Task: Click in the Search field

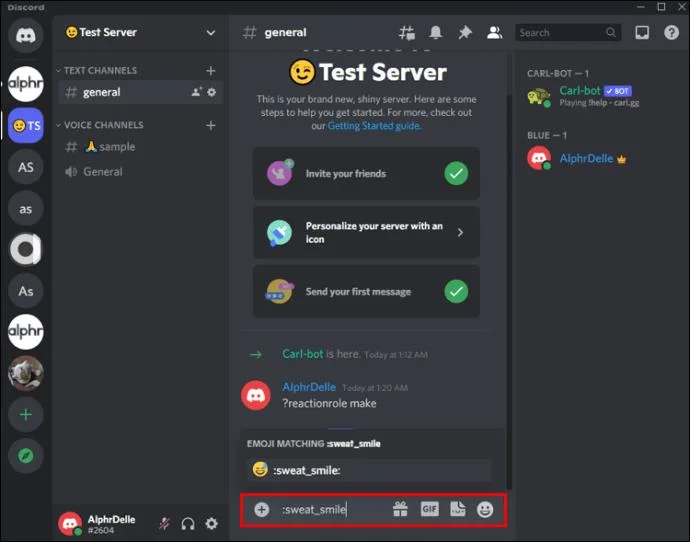Action: 568,33
